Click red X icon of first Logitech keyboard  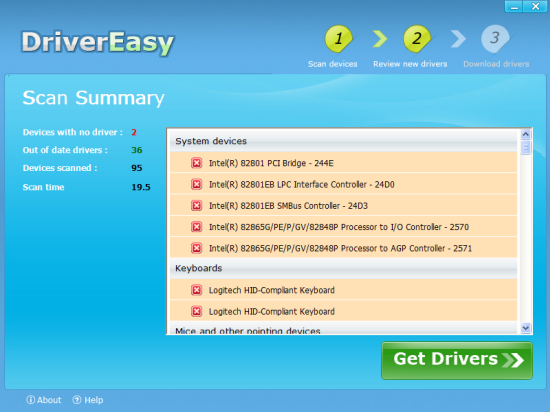196,290
